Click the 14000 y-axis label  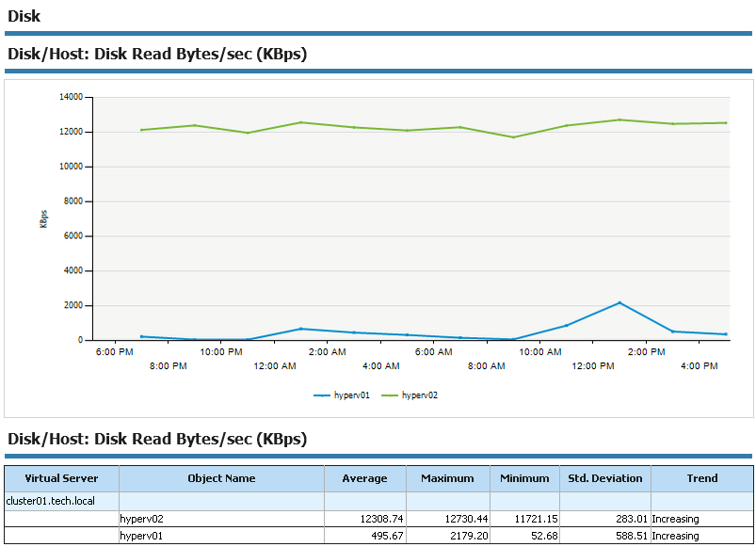[71, 97]
